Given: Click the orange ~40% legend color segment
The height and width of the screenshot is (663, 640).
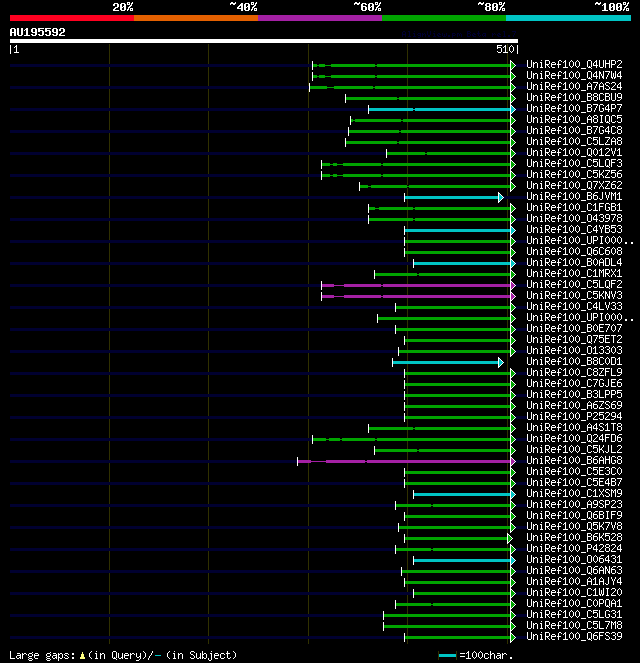Looking at the screenshot, I should [x=196, y=18].
